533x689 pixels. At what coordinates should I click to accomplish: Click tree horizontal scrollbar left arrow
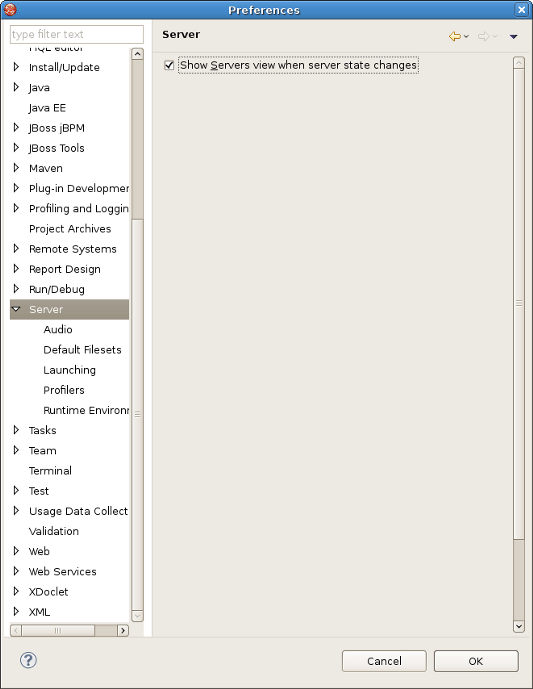pos(16,631)
